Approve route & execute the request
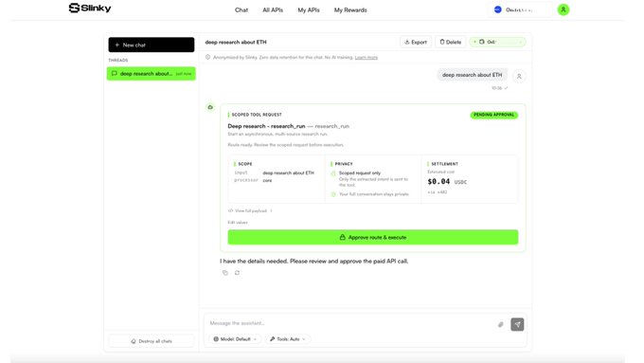The height and width of the screenshot is (363, 644). 373,237
